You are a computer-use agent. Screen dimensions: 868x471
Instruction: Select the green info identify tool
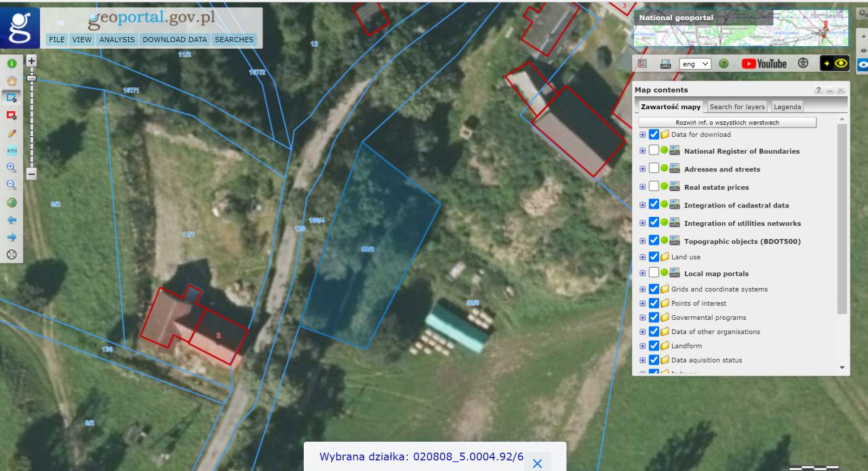click(12, 63)
